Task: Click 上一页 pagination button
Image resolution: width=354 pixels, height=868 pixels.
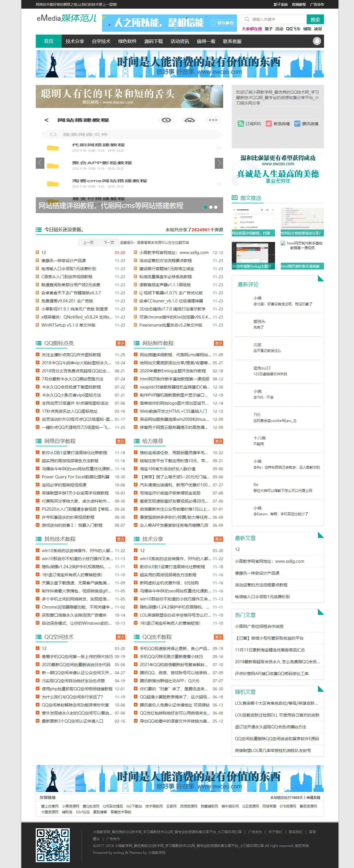Action: tap(88, 242)
